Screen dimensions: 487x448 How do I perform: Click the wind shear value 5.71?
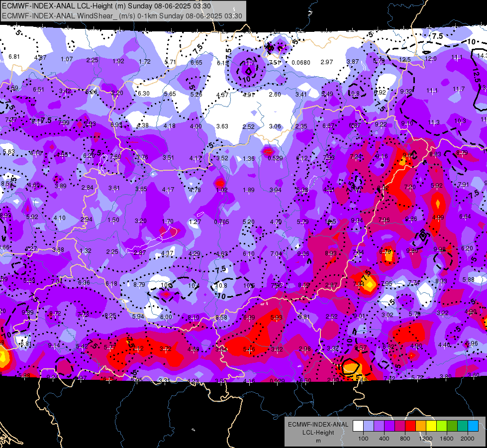point(170,62)
